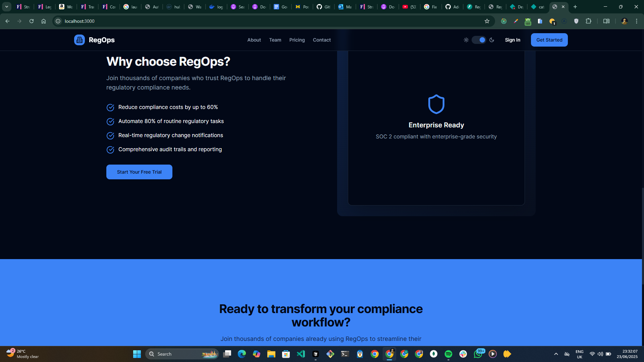Open the browser extensions puzzle icon
The width and height of the screenshot is (644, 362).
point(588,21)
